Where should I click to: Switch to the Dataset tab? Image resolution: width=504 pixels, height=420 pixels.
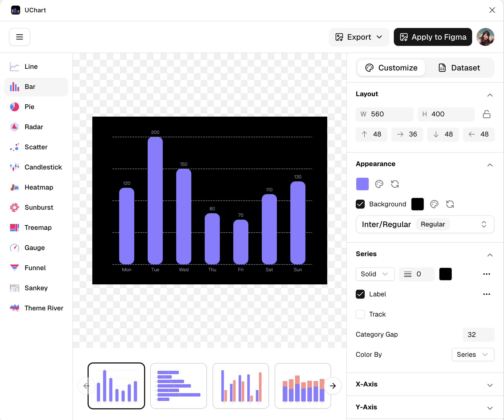click(459, 68)
